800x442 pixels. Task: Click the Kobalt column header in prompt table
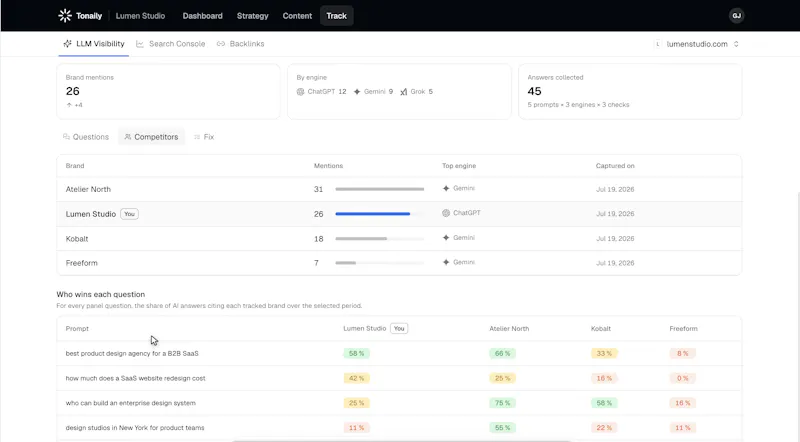tap(601, 329)
